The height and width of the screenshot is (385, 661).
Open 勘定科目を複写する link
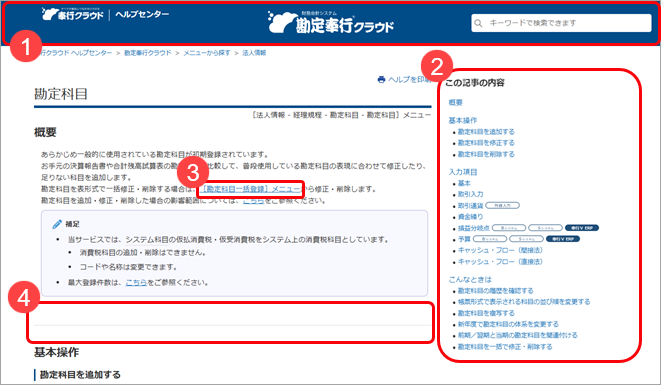point(486,313)
